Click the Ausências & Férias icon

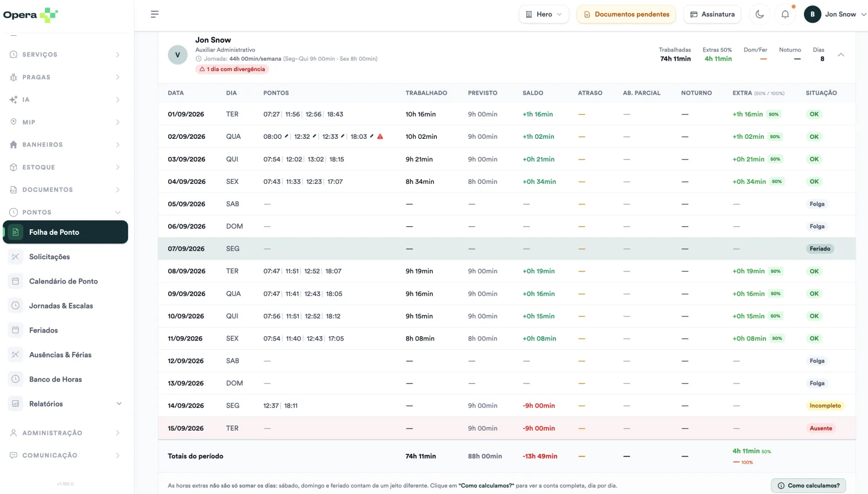tap(16, 355)
